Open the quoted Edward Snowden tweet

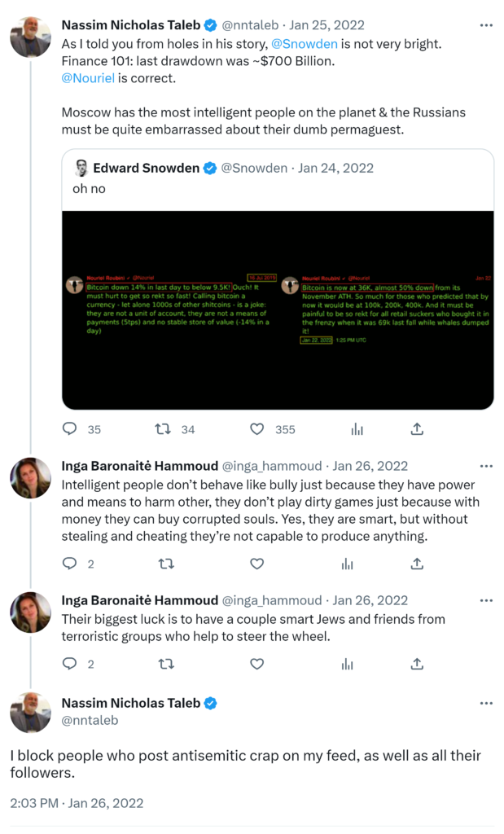click(277, 178)
